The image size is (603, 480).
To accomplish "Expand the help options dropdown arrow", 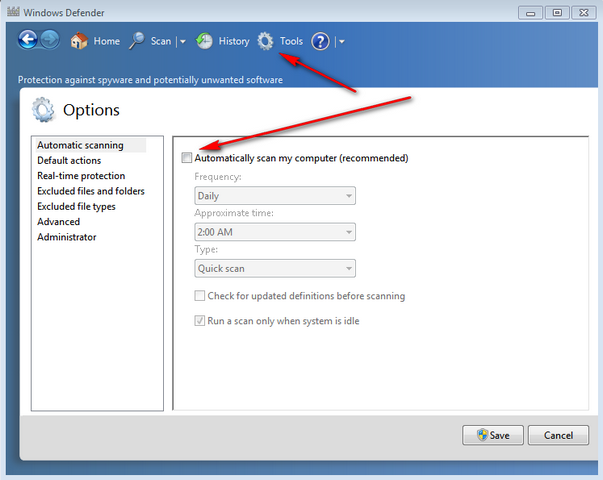I will pyautogui.click(x=341, y=42).
